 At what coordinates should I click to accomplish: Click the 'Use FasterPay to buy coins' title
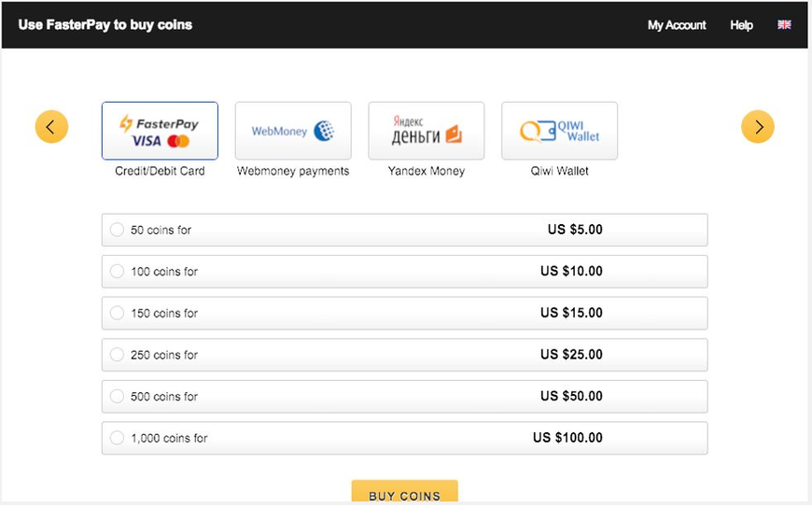click(x=105, y=25)
